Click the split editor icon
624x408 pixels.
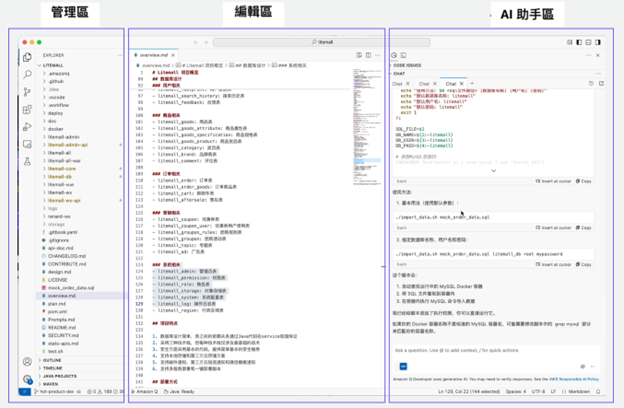pos(369,55)
